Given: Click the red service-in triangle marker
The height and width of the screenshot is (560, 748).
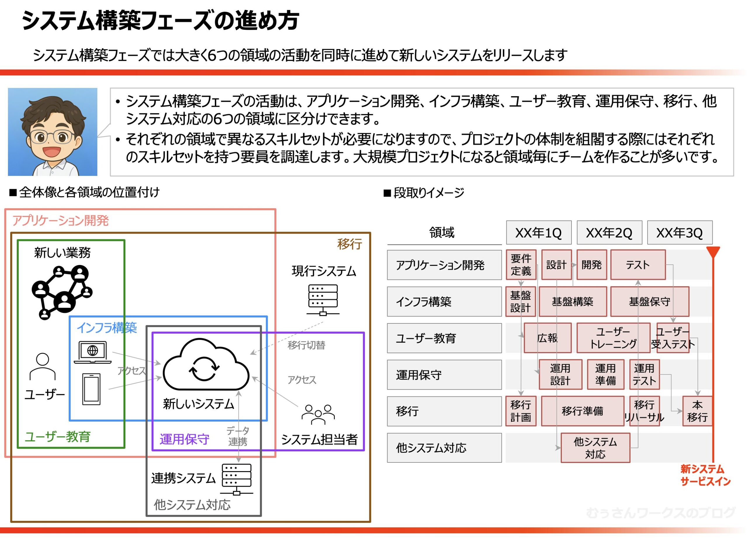Looking at the screenshot, I should [x=713, y=252].
